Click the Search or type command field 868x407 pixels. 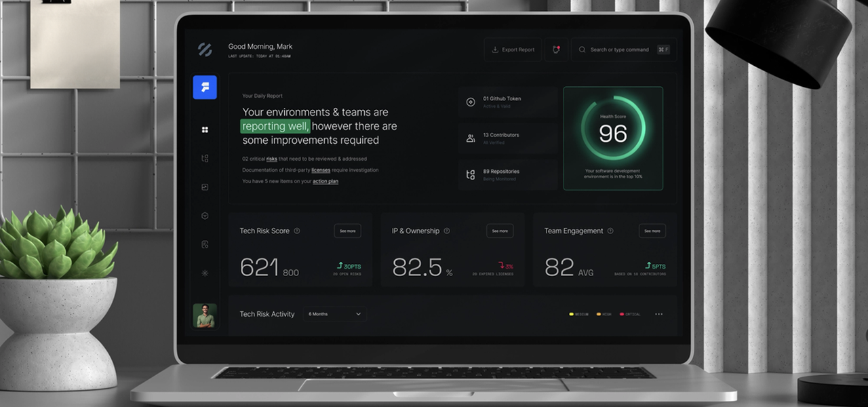click(624, 50)
